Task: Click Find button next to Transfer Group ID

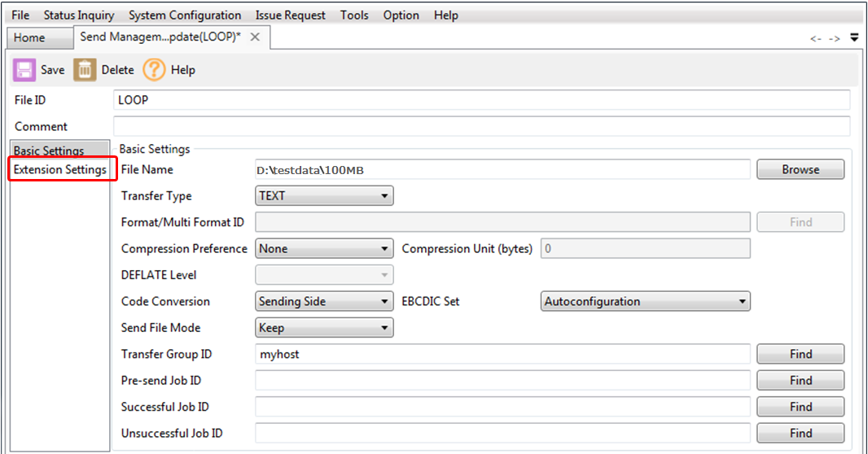Action: [x=800, y=354]
